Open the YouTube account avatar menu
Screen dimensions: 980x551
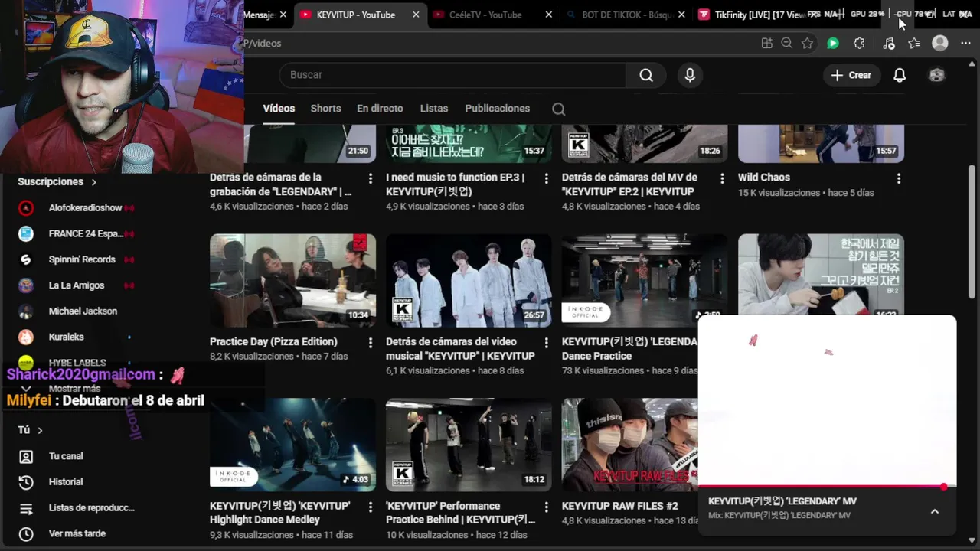(936, 75)
